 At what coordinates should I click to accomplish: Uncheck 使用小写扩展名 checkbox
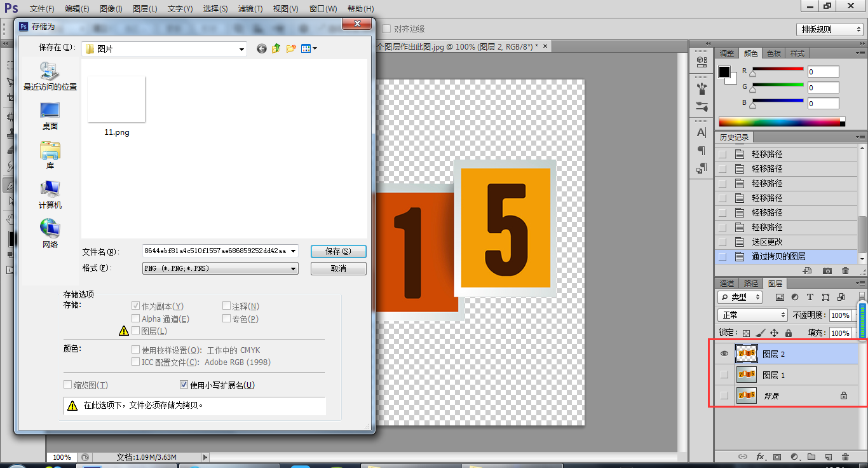click(x=184, y=385)
